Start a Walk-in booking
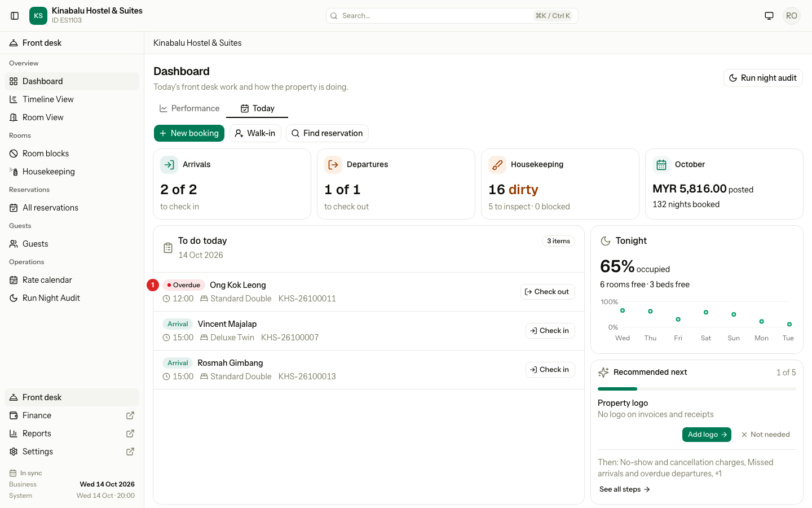Viewport: 812px width, 508px height. pos(255,133)
